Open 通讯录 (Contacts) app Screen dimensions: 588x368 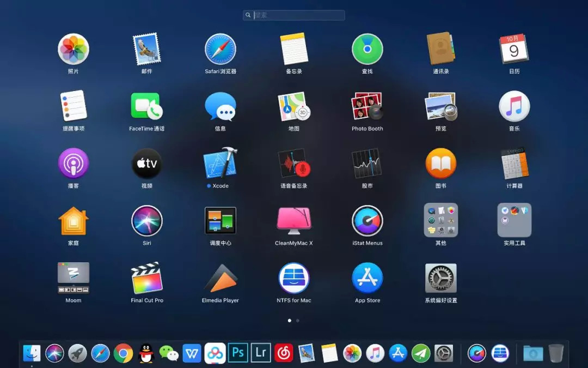pos(441,49)
